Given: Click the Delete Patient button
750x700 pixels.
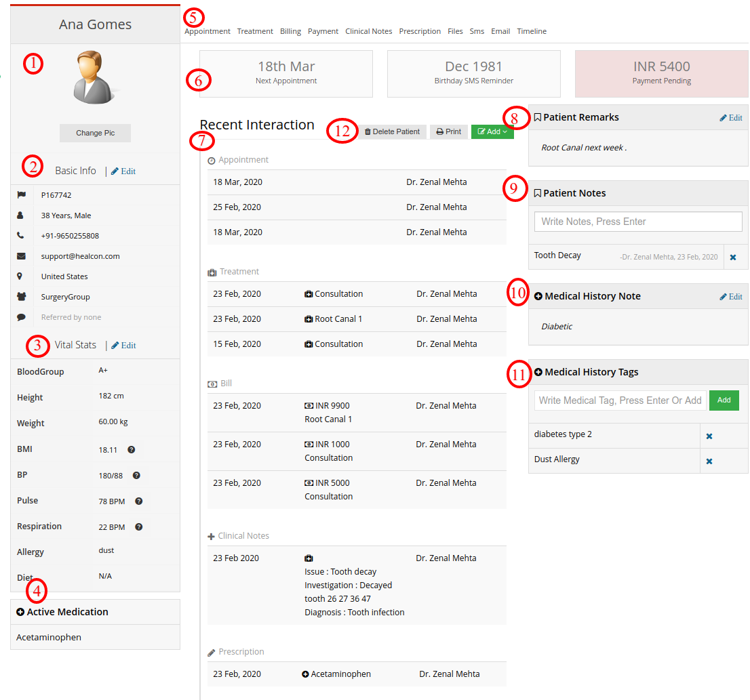Looking at the screenshot, I should [392, 131].
